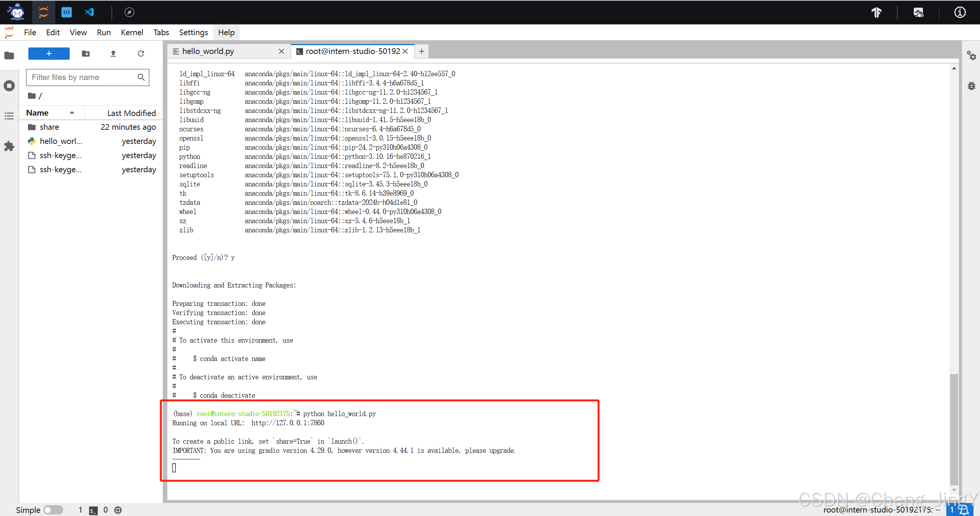Open the debugger bug icon in right sidebar
Screen dimensions: 980x516
tap(971, 86)
